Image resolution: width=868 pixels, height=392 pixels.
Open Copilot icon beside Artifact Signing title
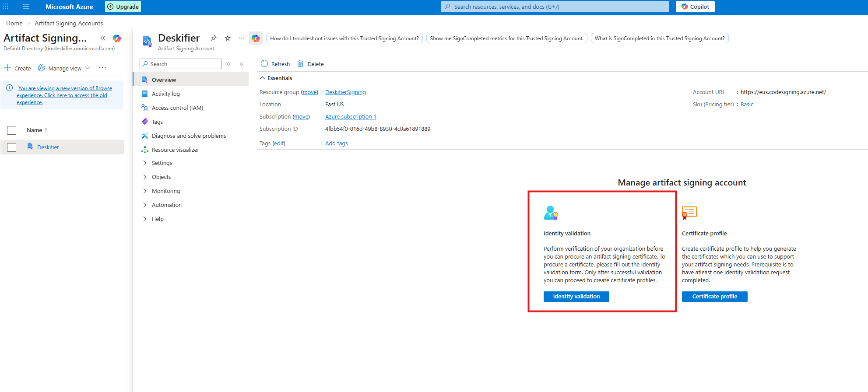tap(117, 38)
